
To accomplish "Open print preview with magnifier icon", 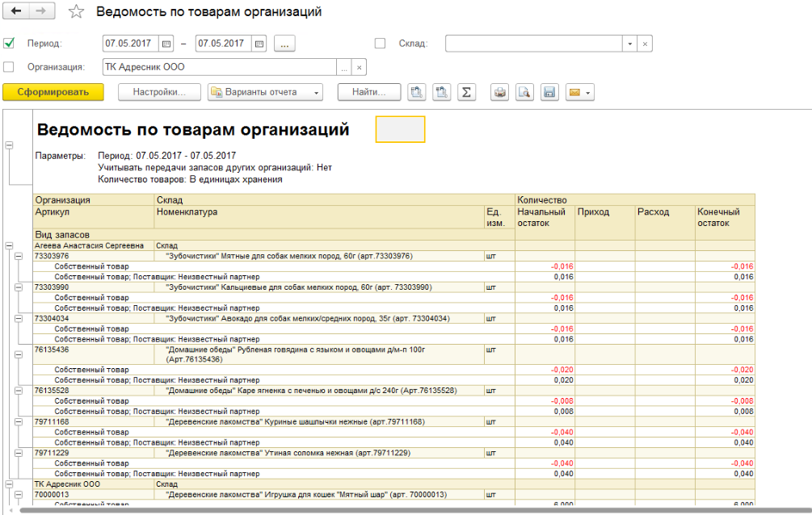I will coord(525,92).
